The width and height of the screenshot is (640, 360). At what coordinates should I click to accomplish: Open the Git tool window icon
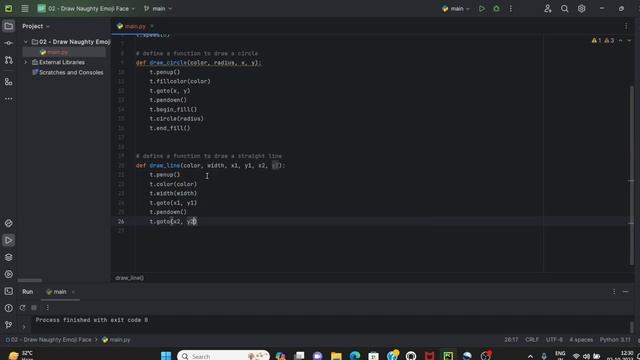click(x=9, y=325)
